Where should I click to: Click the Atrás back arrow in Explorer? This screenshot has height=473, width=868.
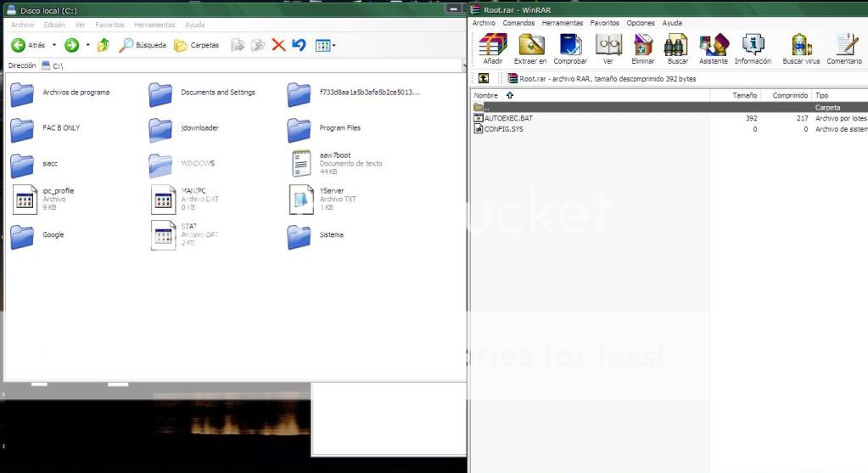[28, 45]
